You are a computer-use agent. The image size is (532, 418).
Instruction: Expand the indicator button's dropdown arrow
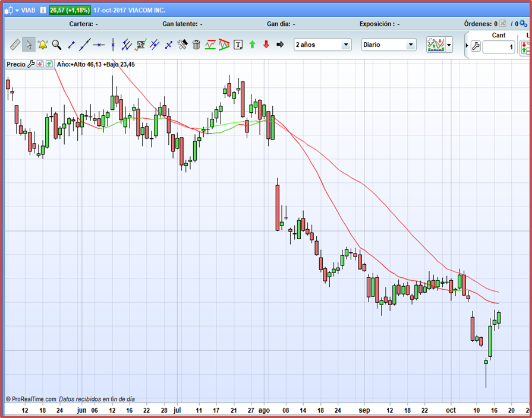tap(449, 45)
